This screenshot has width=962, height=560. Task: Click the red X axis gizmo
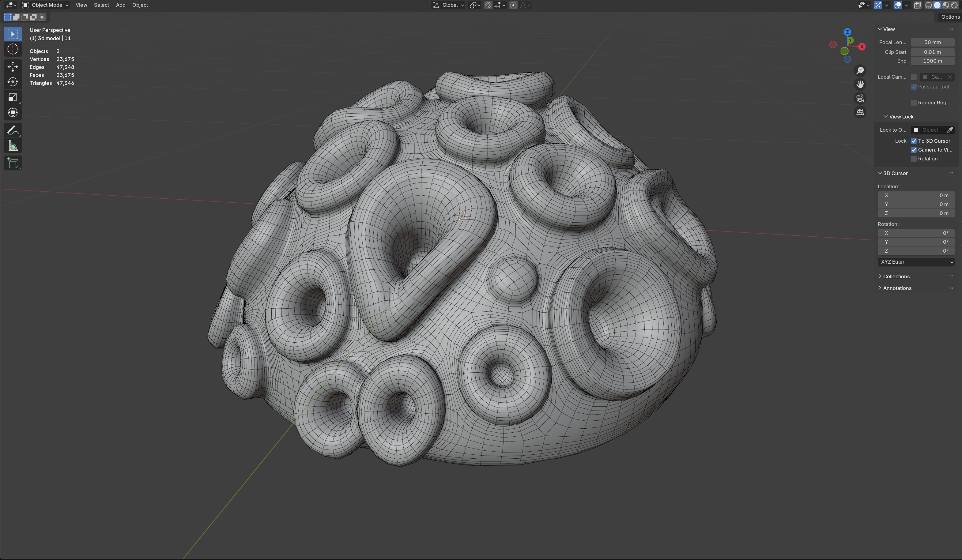[862, 47]
